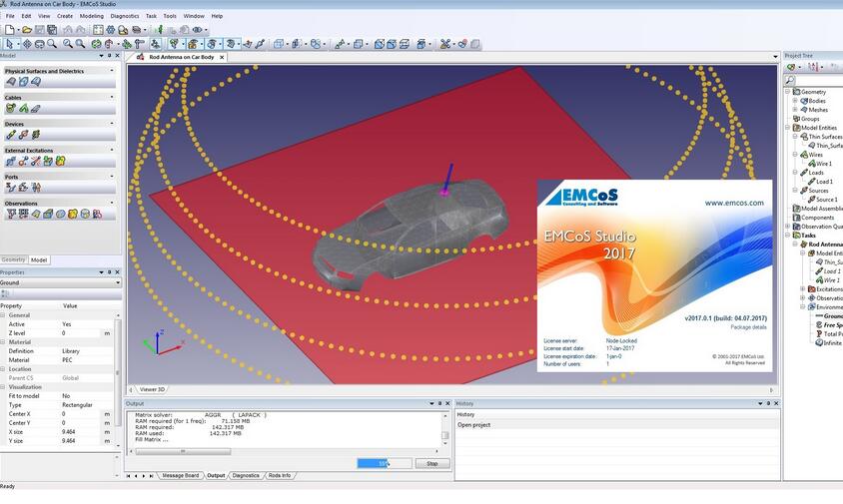The height and width of the screenshot is (504, 843).
Task: Switch to the Model tab
Action: click(x=39, y=260)
